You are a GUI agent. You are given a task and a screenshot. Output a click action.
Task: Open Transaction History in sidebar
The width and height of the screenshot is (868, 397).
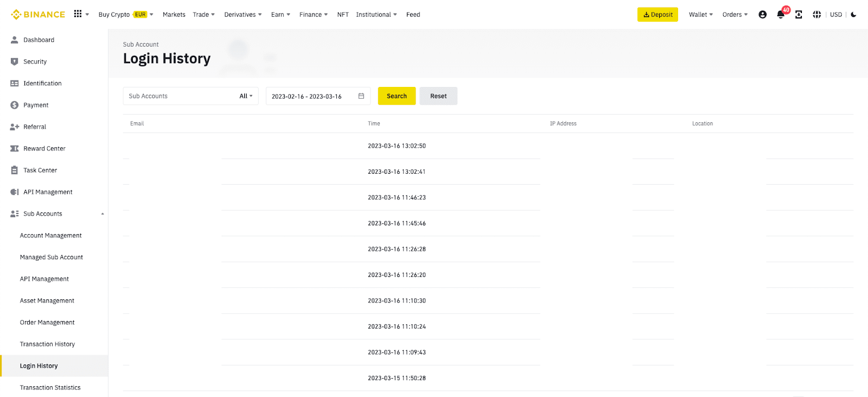pos(47,344)
